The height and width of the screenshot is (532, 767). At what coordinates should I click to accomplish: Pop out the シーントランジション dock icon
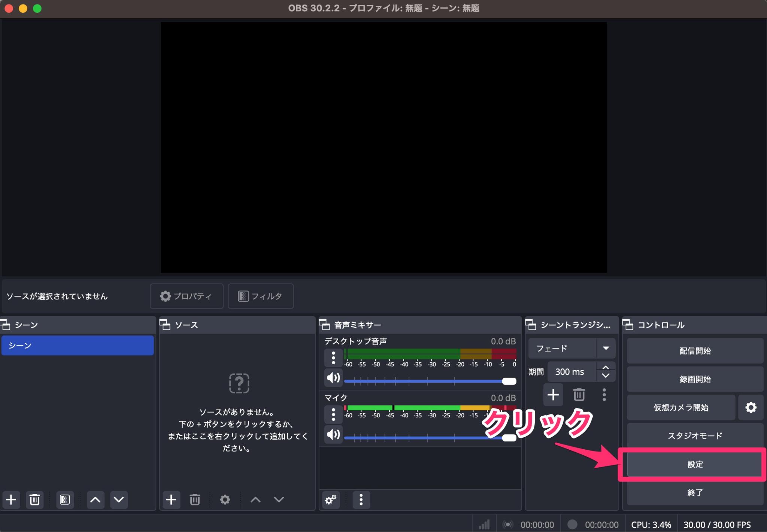coord(531,325)
